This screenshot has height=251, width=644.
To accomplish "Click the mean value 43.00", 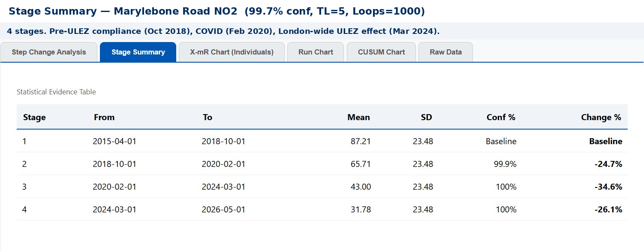I will pos(360,187).
